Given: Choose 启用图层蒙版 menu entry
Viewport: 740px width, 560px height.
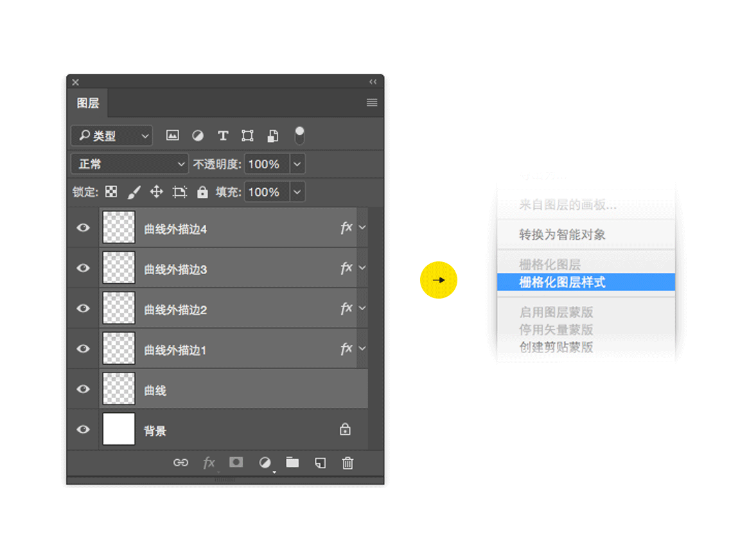Looking at the screenshot, I should click(x=586, y=312).
